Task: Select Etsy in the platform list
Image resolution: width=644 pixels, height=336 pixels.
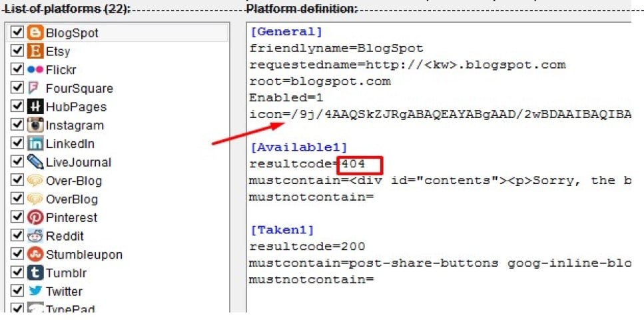Action: (x=58, y=51)
